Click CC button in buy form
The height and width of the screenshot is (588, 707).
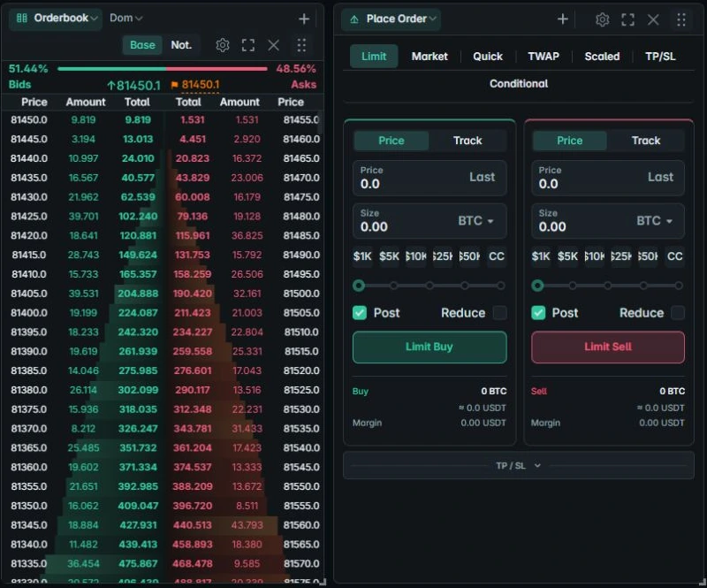(497, 256)
